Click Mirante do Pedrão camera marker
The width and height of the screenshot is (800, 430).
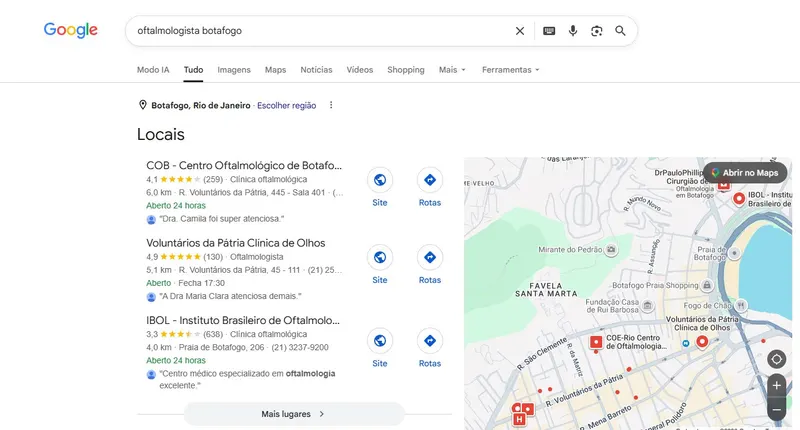(x=611, y=249)
